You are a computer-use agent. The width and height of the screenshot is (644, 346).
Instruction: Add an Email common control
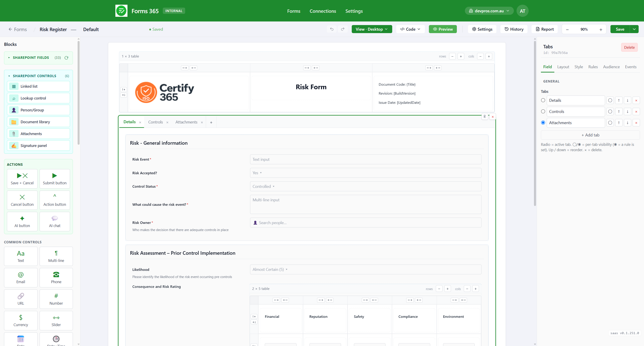[21, 278]
